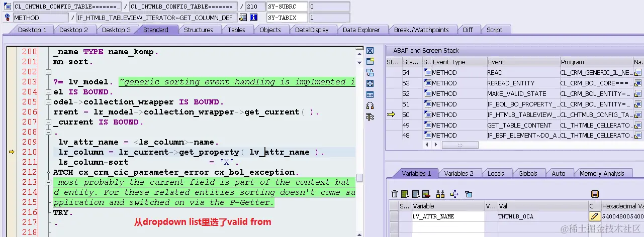The width and height of the screenshot is (644, 237).
Task: Close the source code tool with X icon
Action: pos(370,51)
